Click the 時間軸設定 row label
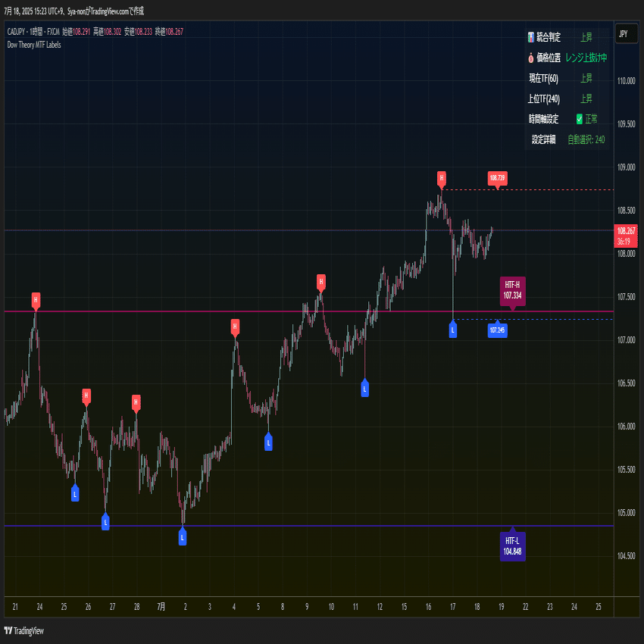The height and width of the screenshot is (644, 644). point(544,119)
